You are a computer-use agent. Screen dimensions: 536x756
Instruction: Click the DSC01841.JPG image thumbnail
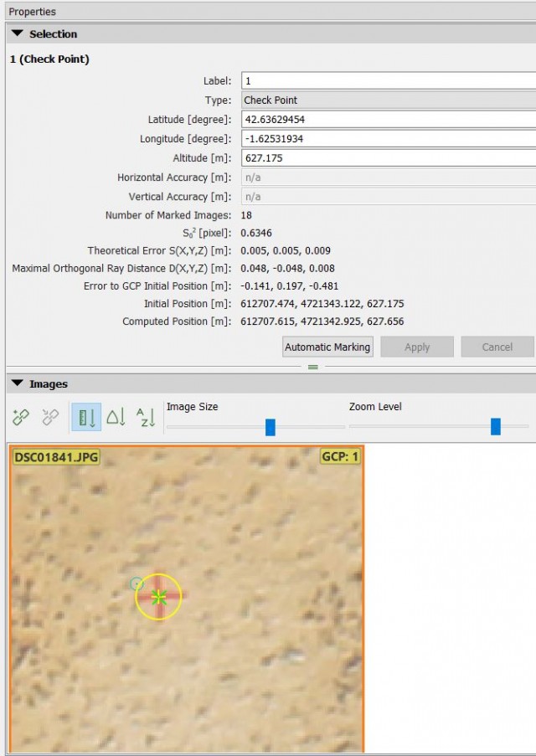pos(187,598)
